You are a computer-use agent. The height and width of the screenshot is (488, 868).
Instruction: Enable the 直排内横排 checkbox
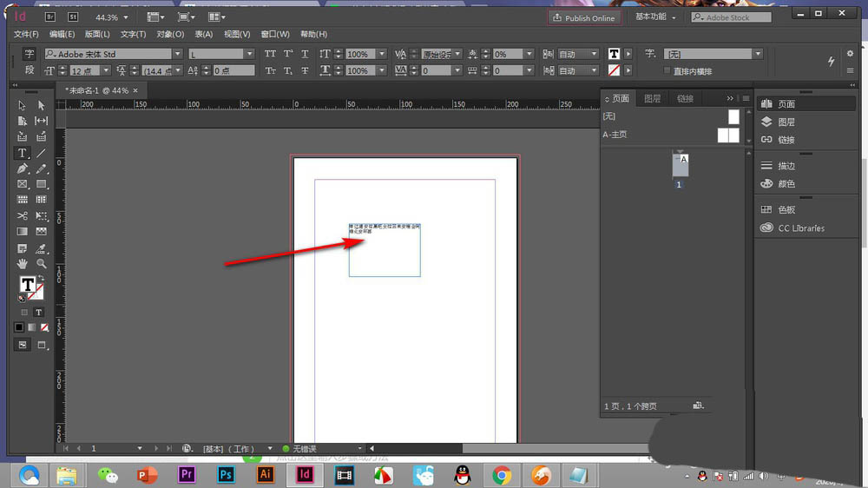point(667,70)
